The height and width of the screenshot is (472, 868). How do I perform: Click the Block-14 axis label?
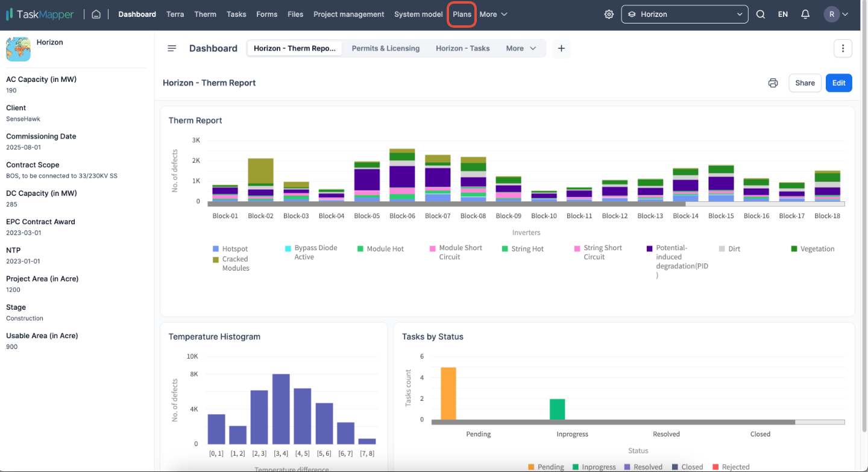click(x=685, y=216)
